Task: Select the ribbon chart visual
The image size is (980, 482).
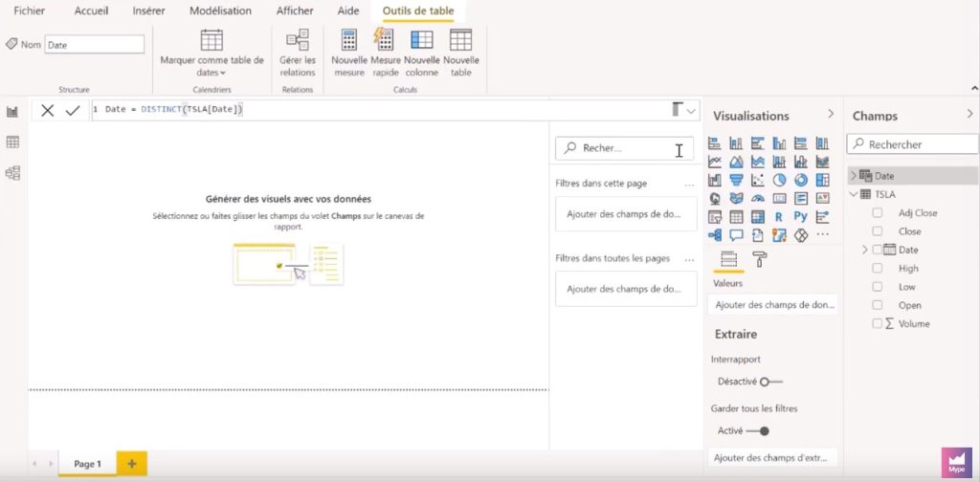Action: (x=822, y=162)
